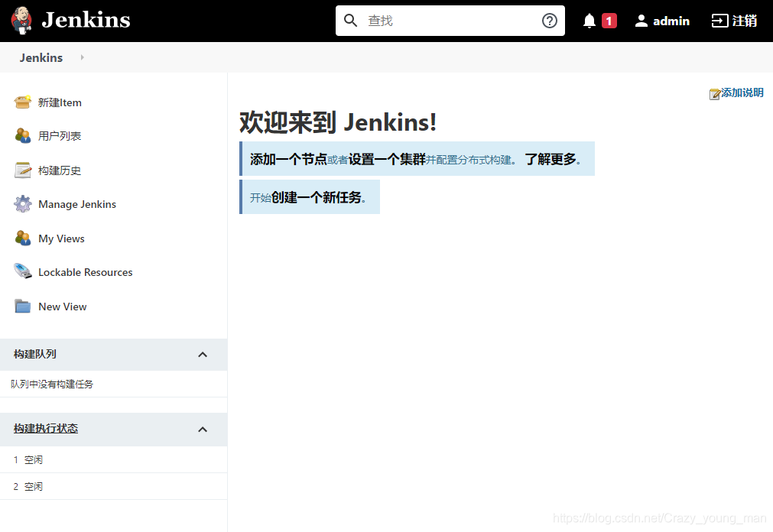The image size is (773, 532).
Task: Click the My Views people icon
Action: pyautogui.click(x=23, y=238)
